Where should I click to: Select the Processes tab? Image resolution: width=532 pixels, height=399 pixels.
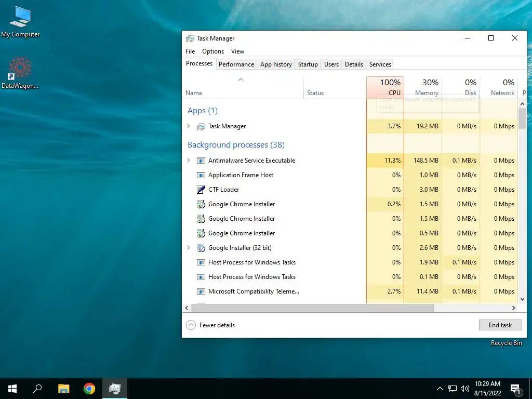(x=199, y=63)
